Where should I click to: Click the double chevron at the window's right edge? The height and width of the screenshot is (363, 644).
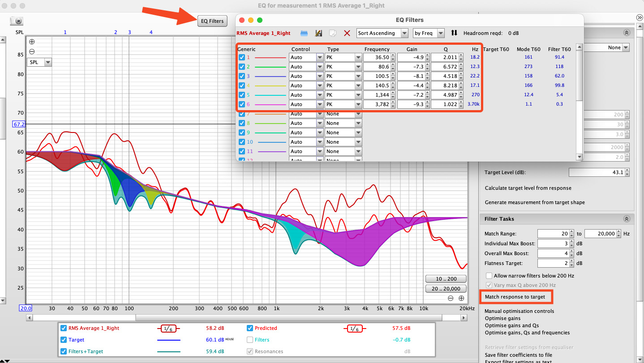click(640, 17)
